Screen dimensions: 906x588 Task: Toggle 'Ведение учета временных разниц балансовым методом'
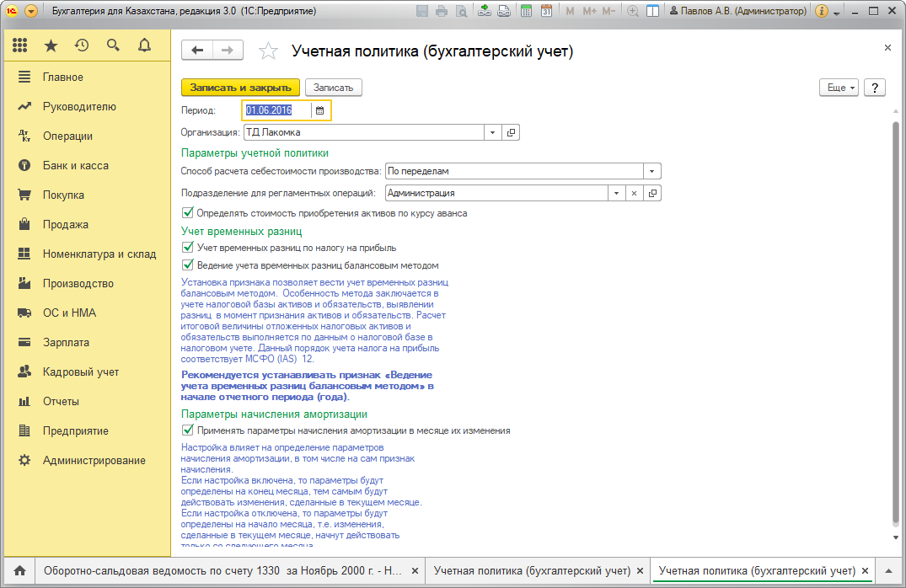coord(188,265)
